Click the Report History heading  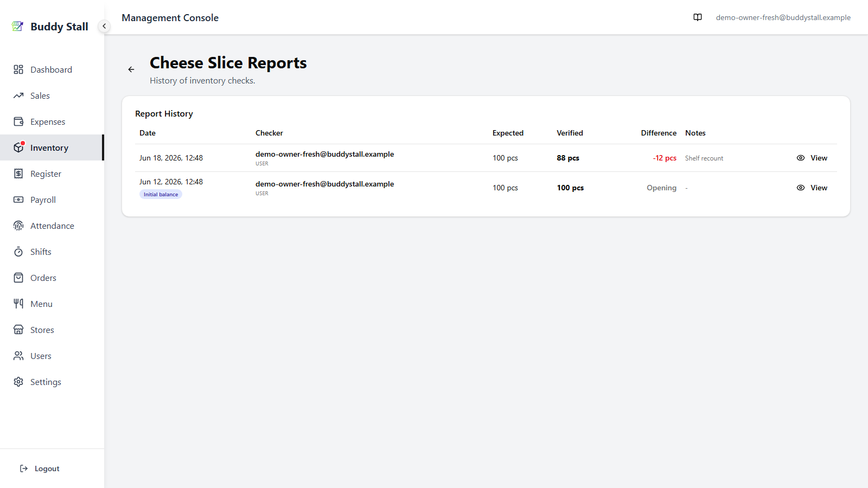[x=164, y=114]
